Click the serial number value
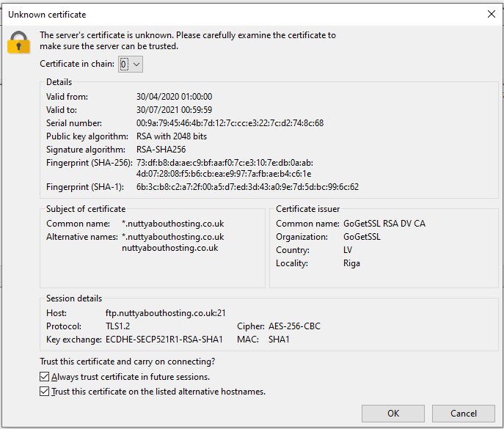This screenshot has width=504, height=429. point(230,123)
